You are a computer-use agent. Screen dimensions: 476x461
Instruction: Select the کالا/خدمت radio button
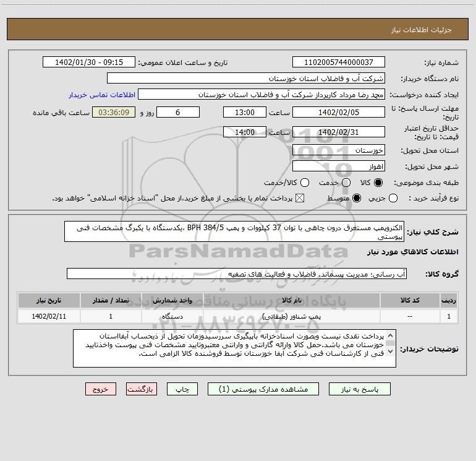tap(305, 183)
